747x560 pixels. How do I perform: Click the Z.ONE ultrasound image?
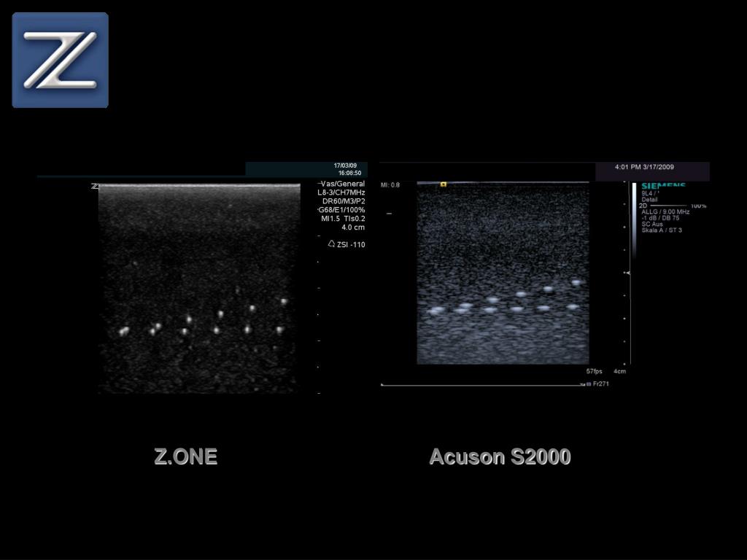click(x=199, y=289)
